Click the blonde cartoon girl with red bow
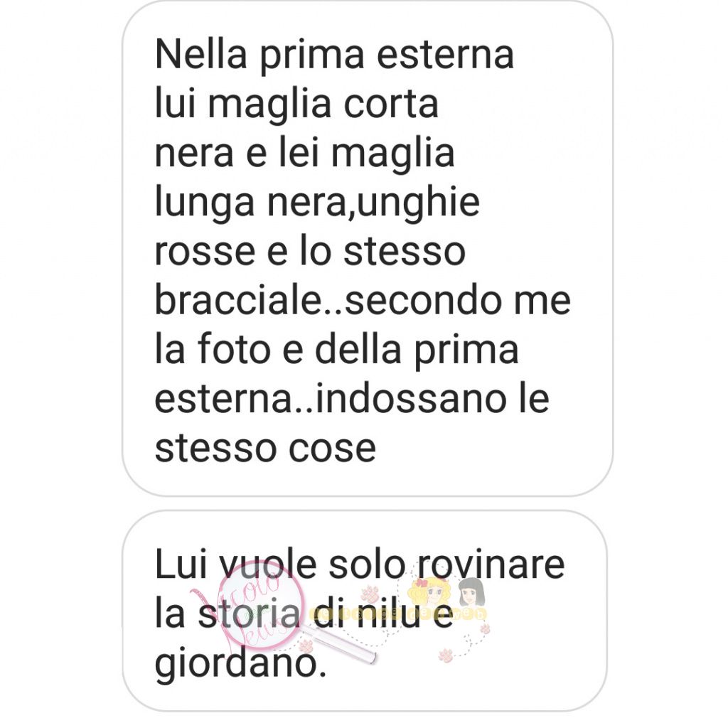The width and height of the screenshot is (728, 723). (429, 592)
